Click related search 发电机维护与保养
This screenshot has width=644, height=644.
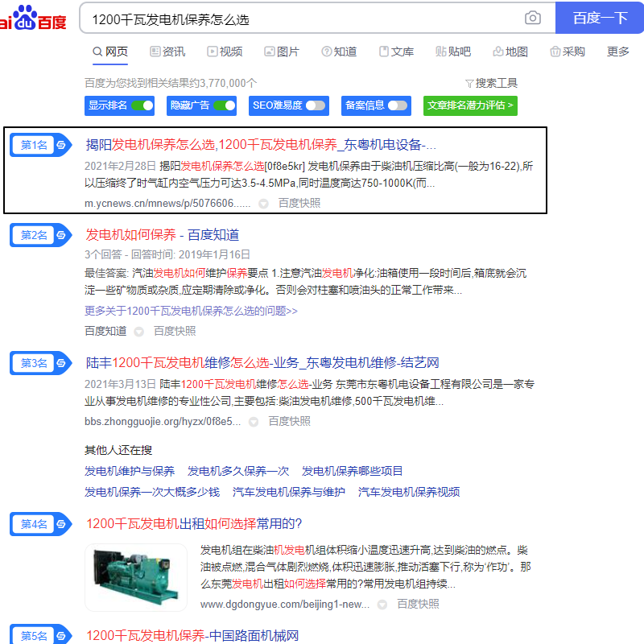pos(130,471)
